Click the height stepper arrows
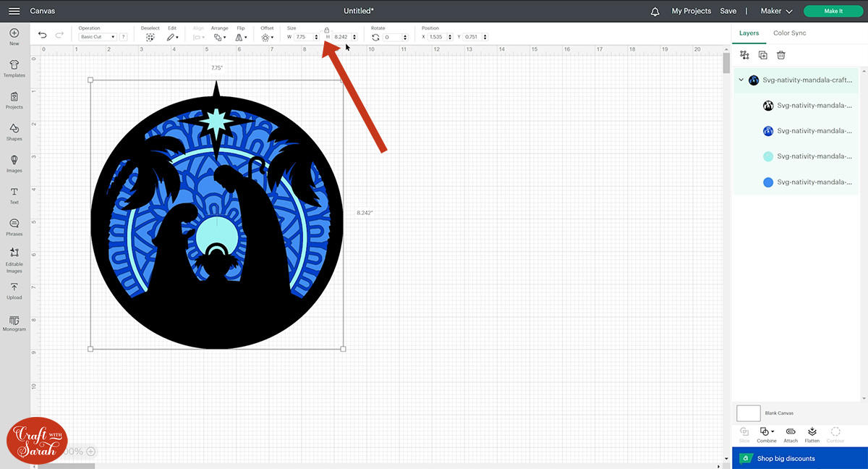Viewport: 868px width, 469px height. coord(354,37)
